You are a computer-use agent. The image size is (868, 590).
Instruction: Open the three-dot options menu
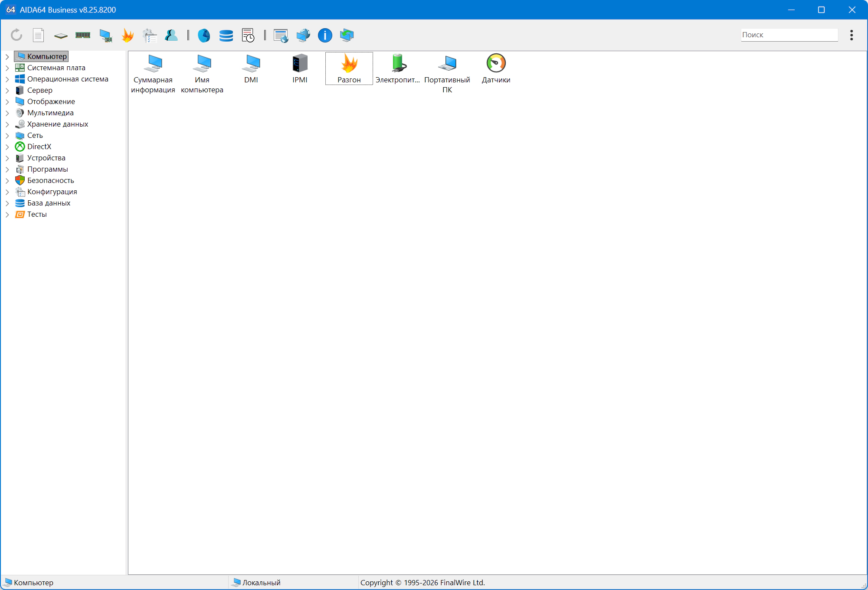852,35
